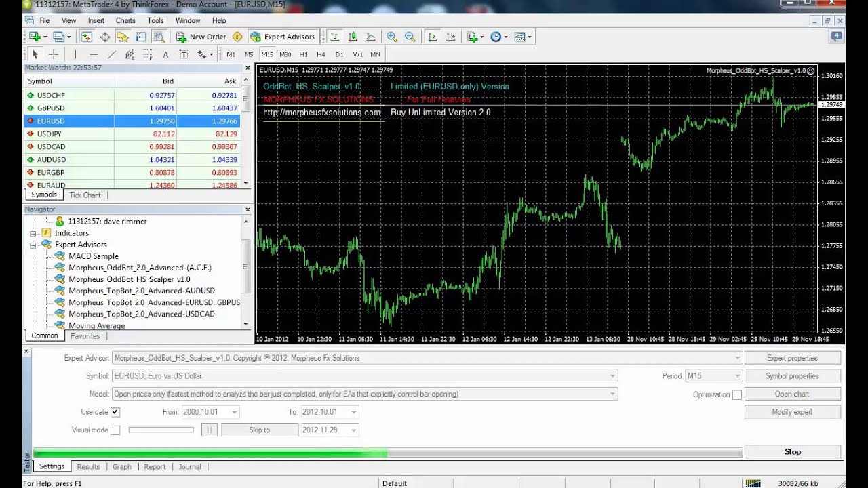Screen dimensions: 868x488
Task: Open the Profiles toolbar icon
Action: click(58, 37)
